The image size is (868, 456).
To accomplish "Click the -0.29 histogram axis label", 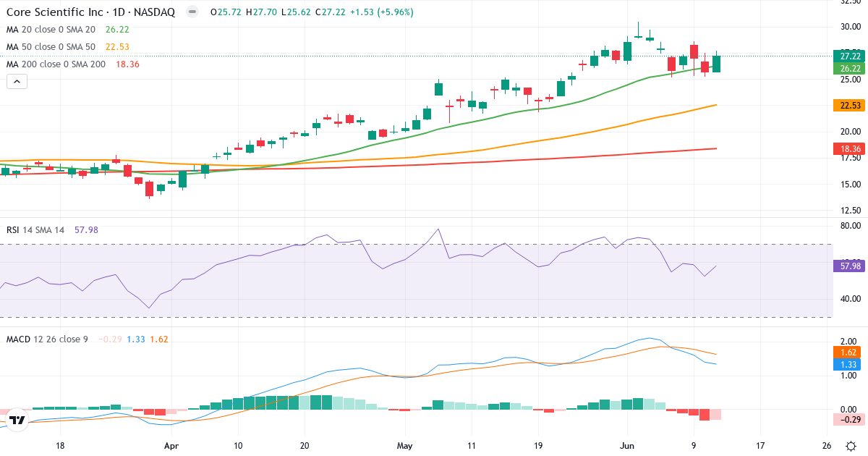I will pyautogui.click(x=848, y=419).
